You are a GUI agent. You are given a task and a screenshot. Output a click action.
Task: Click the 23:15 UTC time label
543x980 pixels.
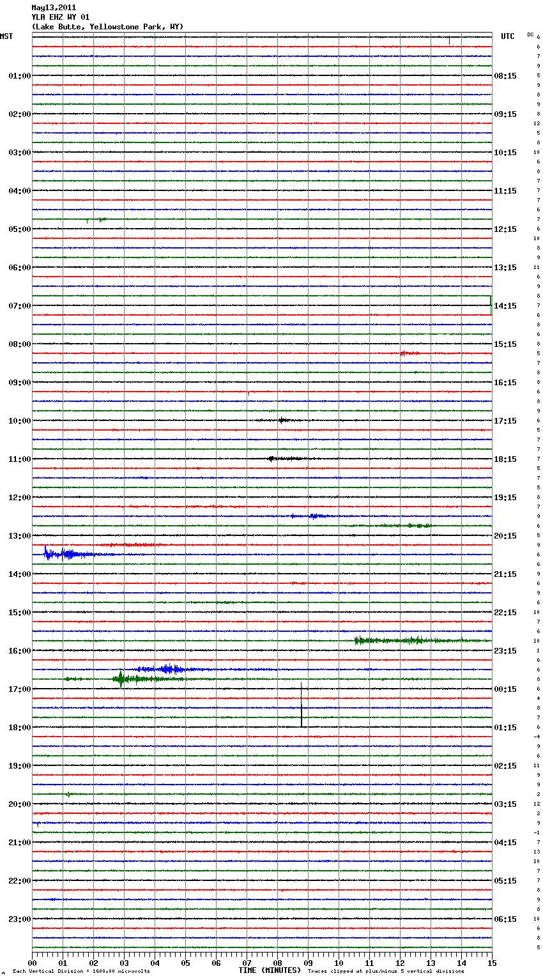point(505,651)
